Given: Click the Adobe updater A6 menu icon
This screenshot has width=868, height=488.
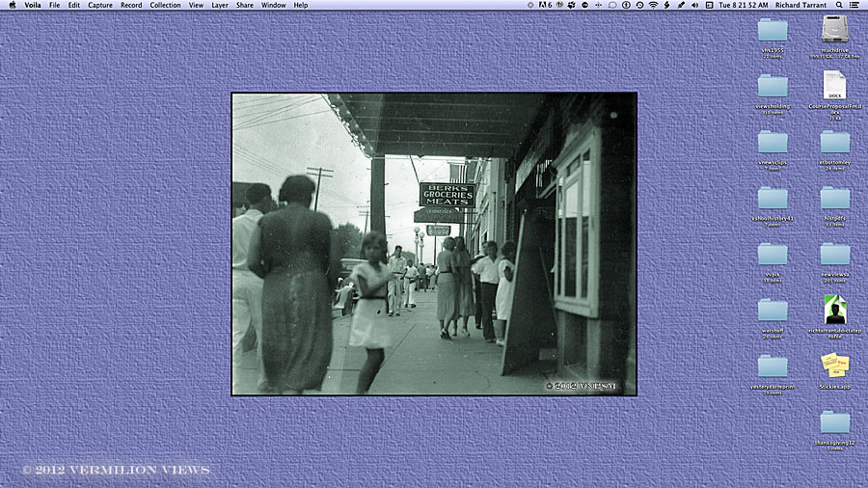Looking at the screenshot, I should [x=545, y=5].
